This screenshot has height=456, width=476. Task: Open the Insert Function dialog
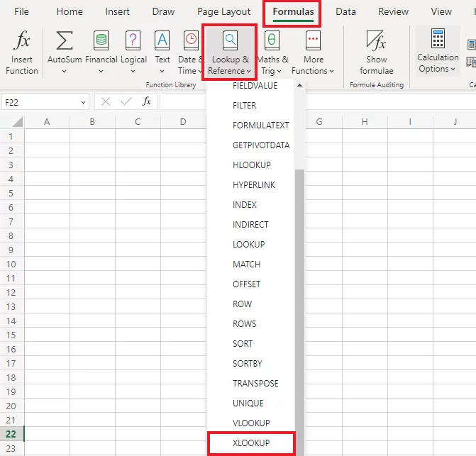(21, 52)
